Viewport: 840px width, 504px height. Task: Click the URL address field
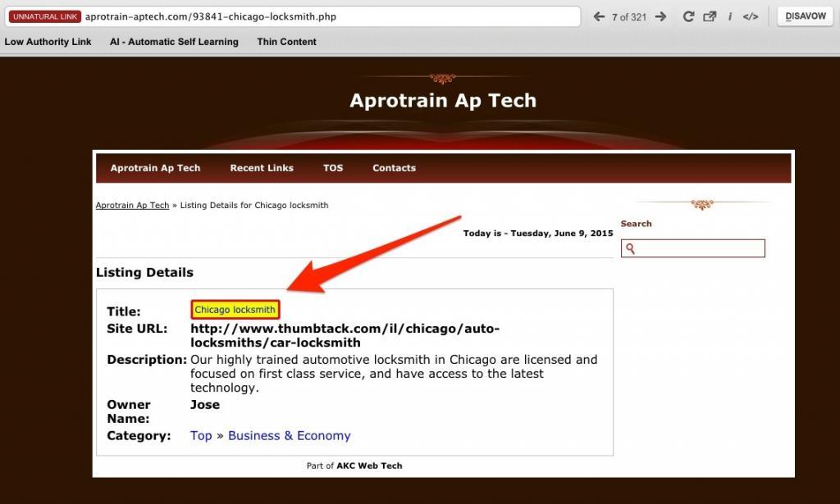[328, 14]
